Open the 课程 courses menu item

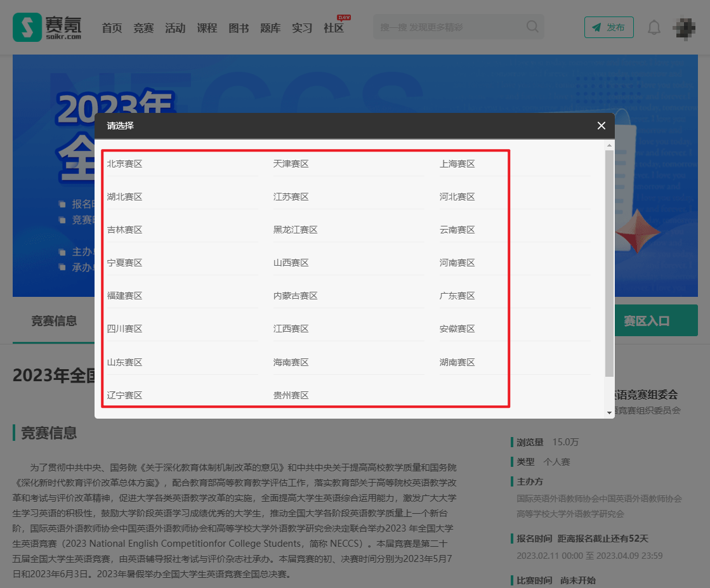click(x=207, y=28)
